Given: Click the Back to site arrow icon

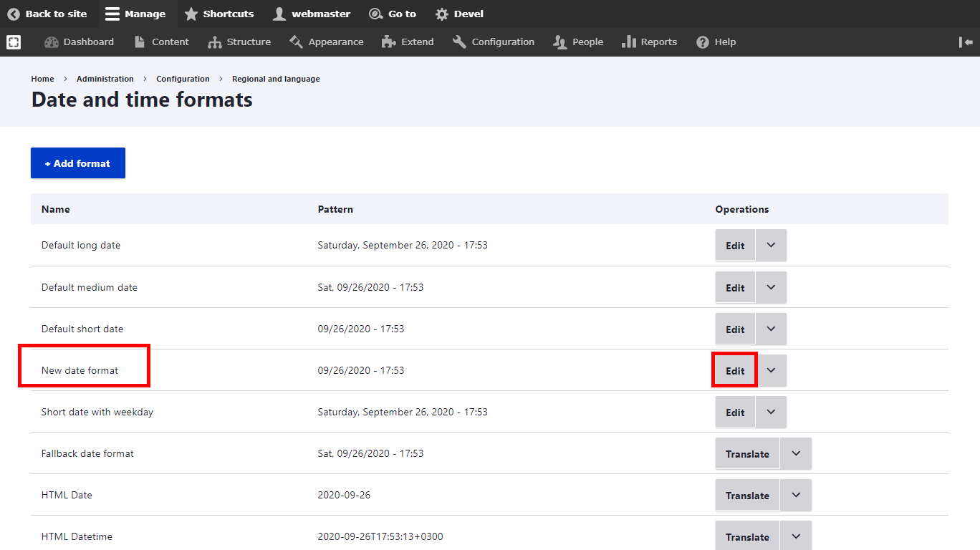Looking at the screenshot, I should coord(14,14).
